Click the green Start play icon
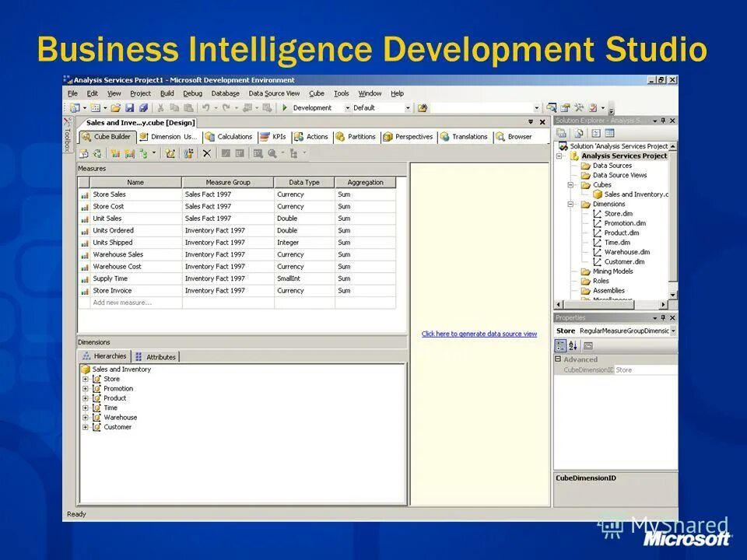Image resolution: width=747 pixels, height=560 pixels. (285, 108)
